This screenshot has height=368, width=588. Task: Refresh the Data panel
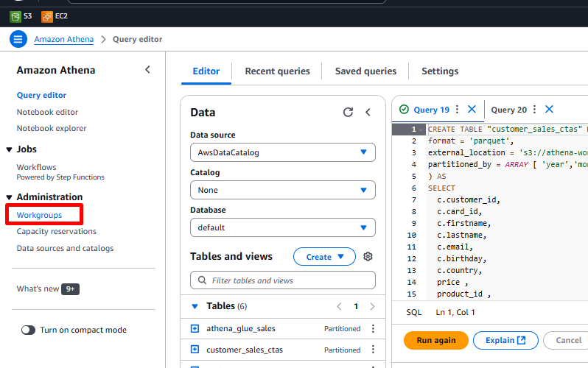point(348,113)
